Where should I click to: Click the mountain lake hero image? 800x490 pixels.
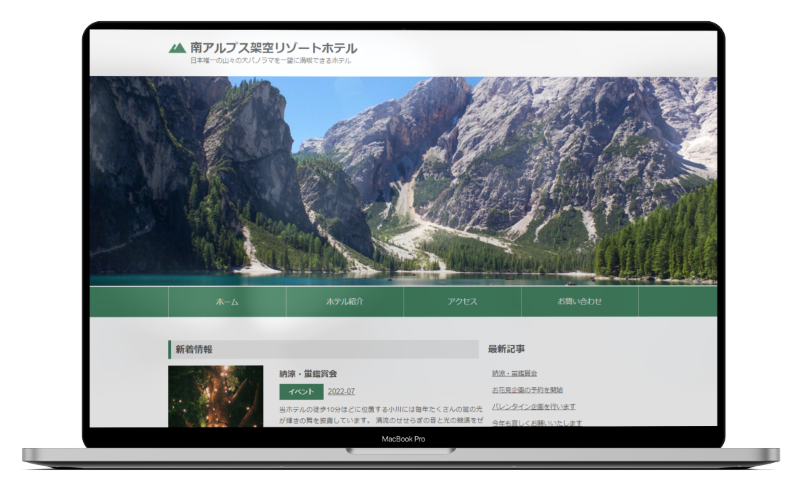click(403, 180)
